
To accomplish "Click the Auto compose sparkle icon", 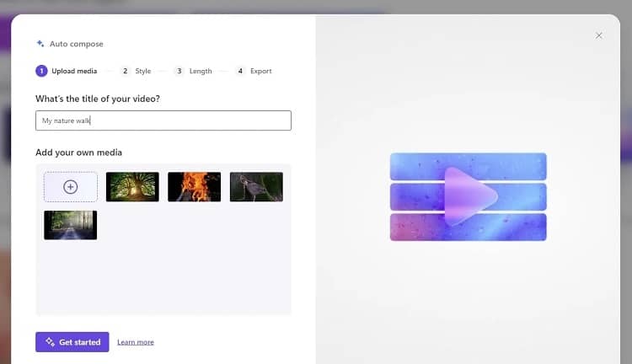I will [x=40, y=44].
